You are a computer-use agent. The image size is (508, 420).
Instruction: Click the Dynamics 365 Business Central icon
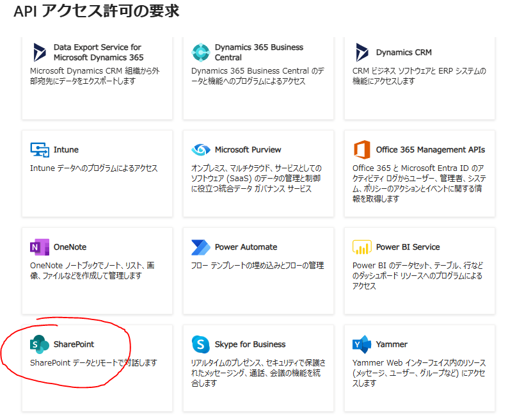click(201, 52)
